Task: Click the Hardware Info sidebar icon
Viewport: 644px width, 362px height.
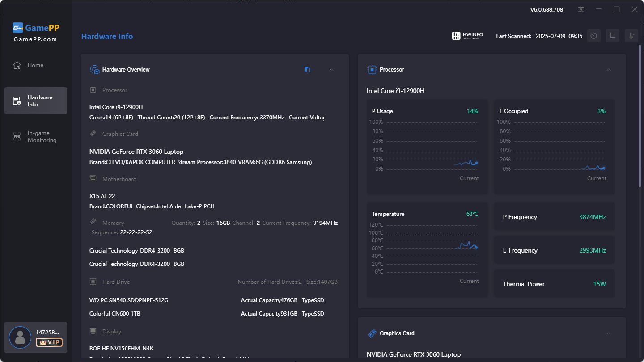Action: [17, 101]
